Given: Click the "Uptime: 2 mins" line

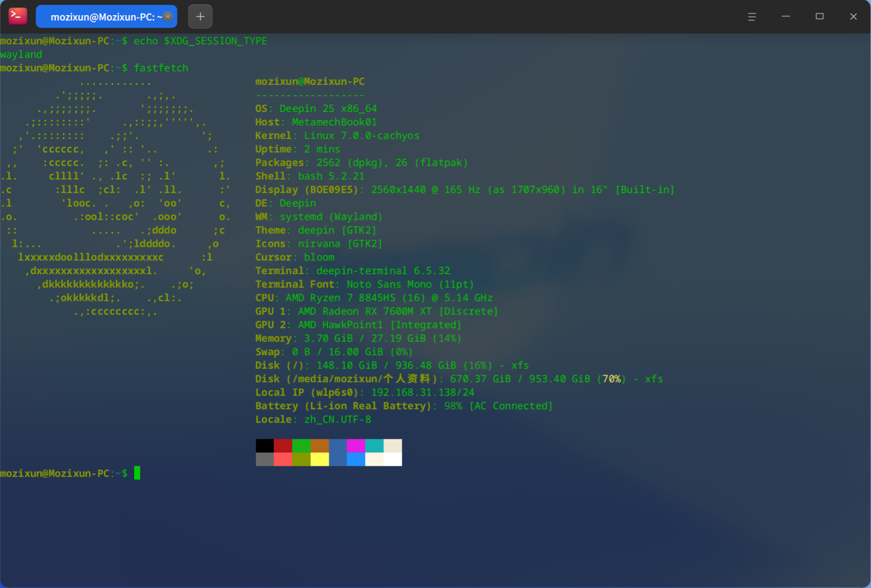Looking at the screenshot, I should click(x=298, y=149).
